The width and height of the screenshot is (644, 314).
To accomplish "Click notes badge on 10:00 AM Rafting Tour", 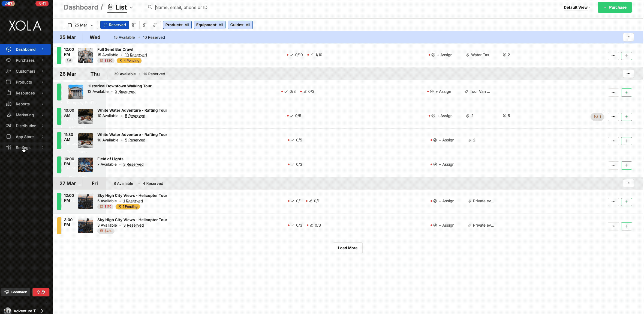I will pos(597,117).
